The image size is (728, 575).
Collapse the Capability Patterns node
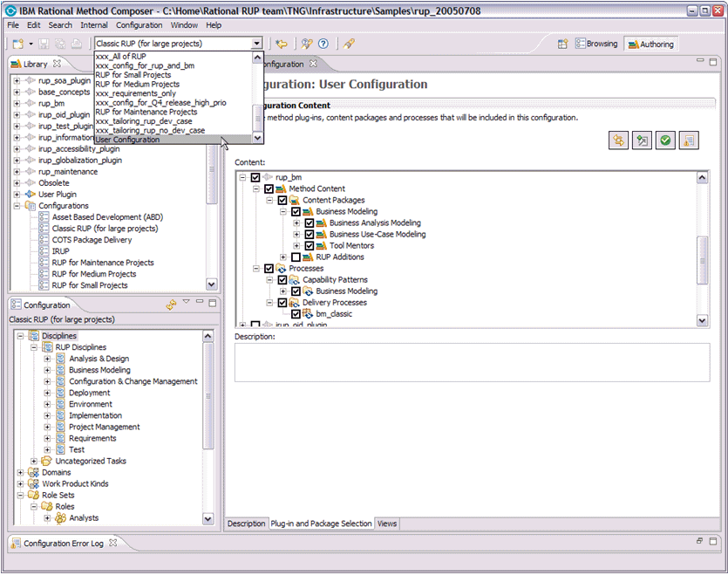269,280
